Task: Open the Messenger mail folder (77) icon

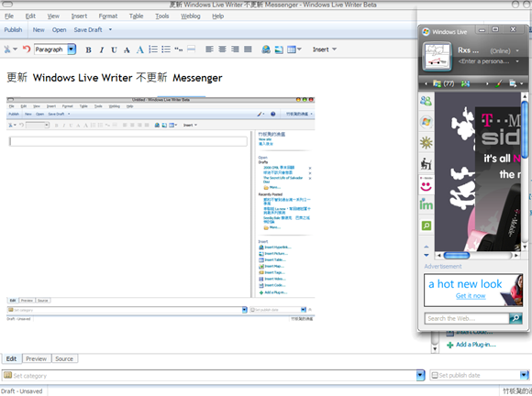Action: (443, 83)
